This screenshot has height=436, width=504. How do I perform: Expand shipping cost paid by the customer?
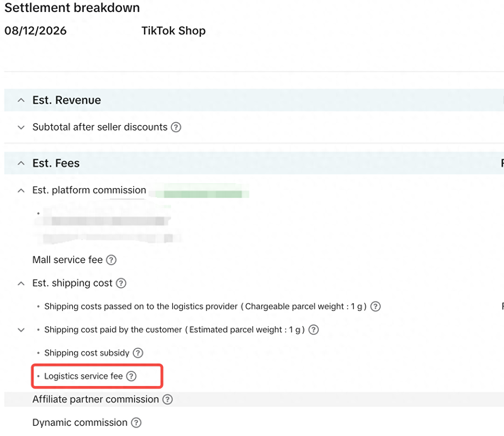(x=21, y=330)
